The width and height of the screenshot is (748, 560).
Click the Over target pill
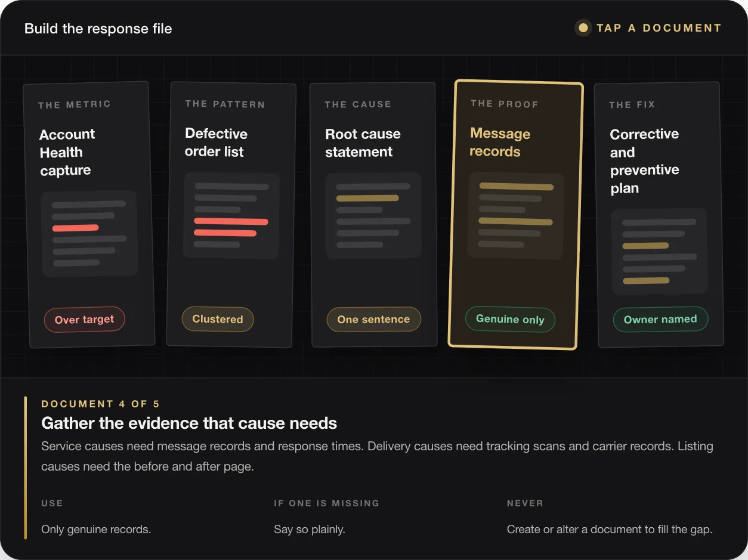[84, 320]
